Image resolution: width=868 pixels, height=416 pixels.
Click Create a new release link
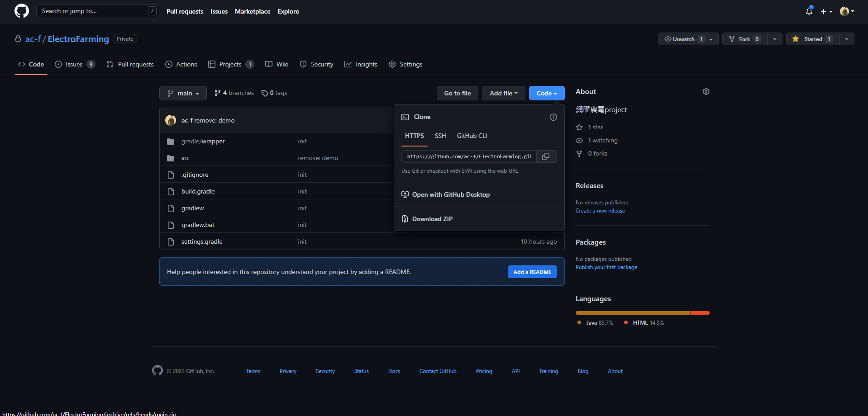point(600,211)
